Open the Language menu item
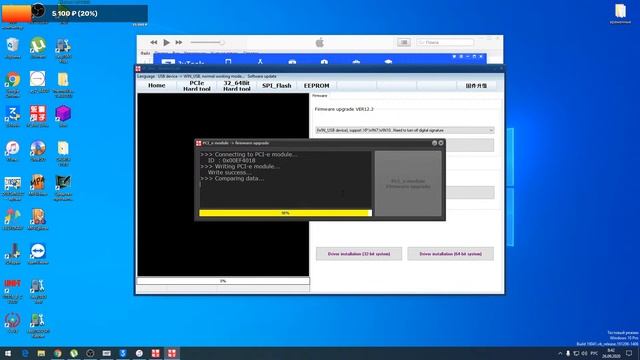 tap(146, 76)
